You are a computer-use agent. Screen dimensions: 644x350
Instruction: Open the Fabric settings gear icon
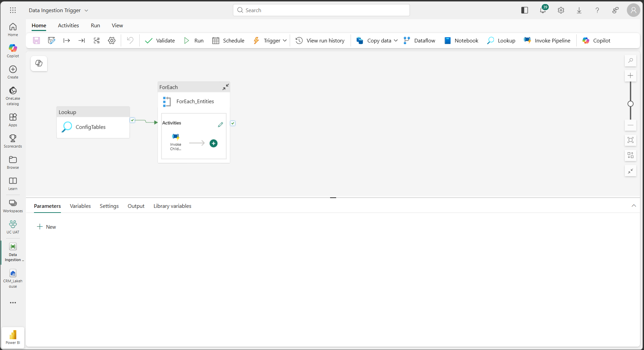click(x=561, y=10)
